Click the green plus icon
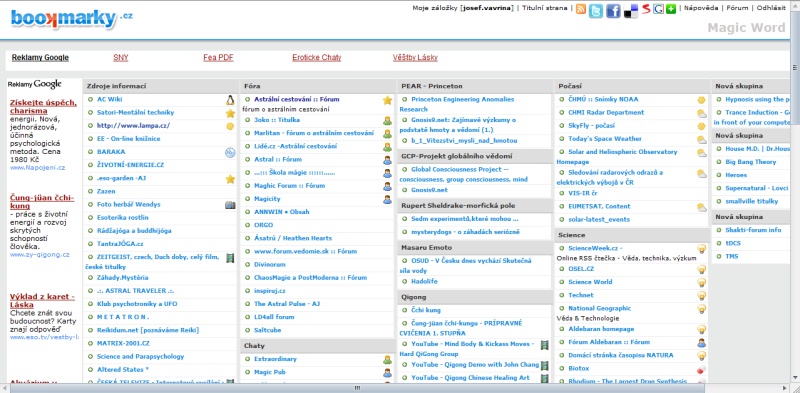 [671, 9]
